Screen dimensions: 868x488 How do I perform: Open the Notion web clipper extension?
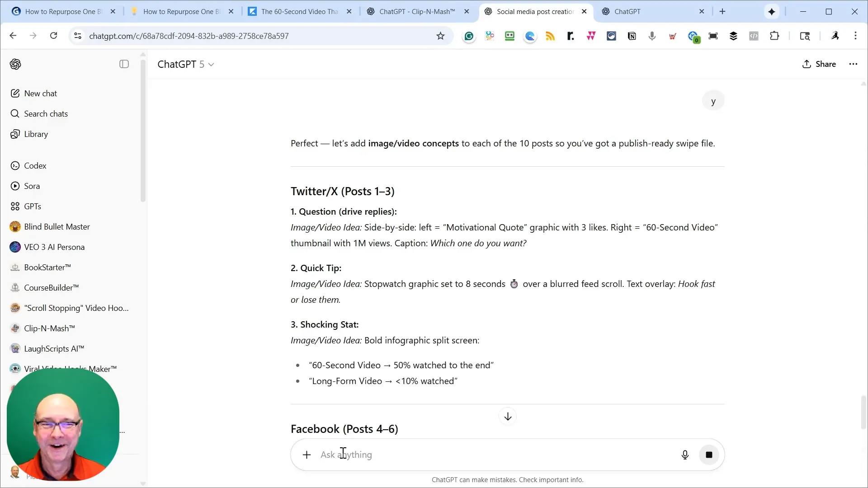click(x=632, y=36)
